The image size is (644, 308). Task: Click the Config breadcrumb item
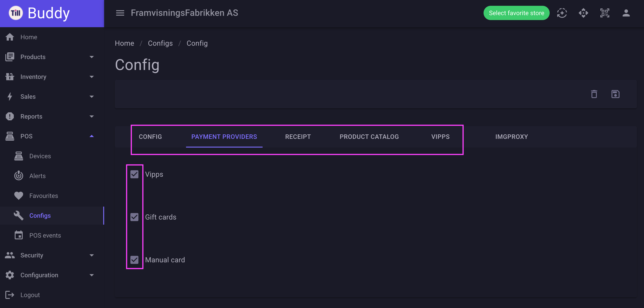click(x=197, y=43)
